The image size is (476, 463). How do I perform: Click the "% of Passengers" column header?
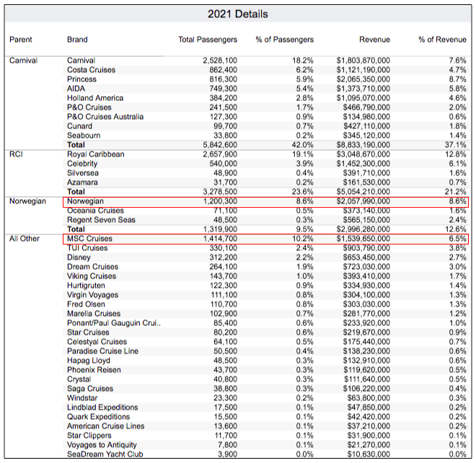(285, 40)
